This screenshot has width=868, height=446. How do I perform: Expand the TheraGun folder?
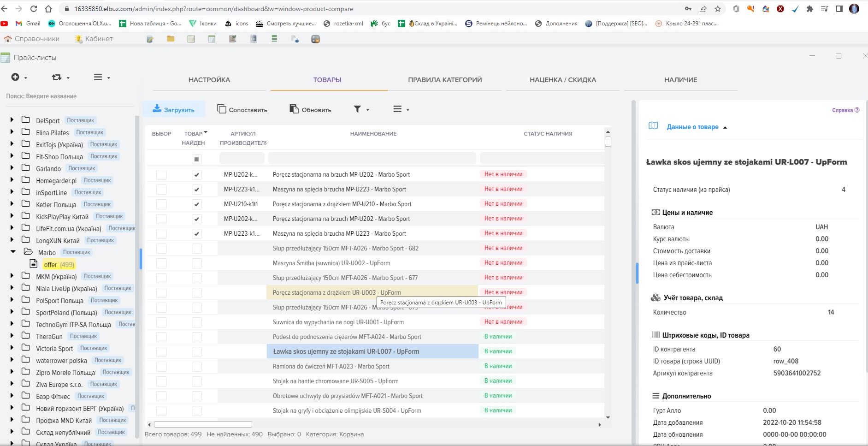(12, 335)
